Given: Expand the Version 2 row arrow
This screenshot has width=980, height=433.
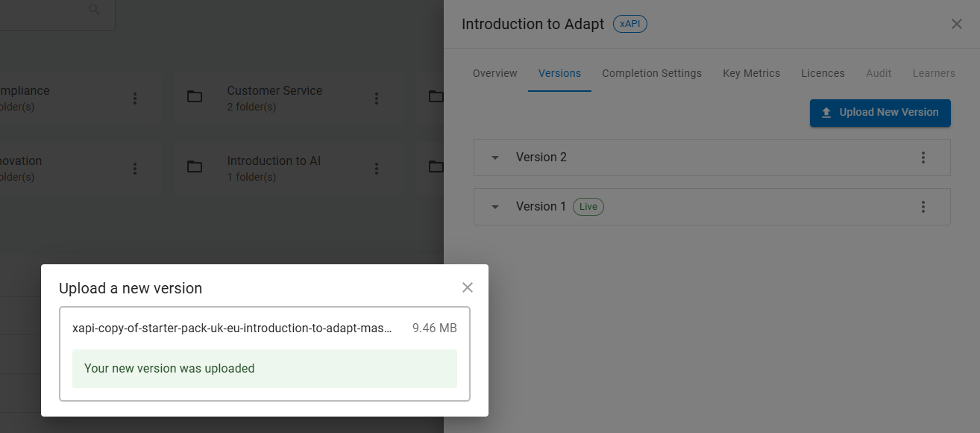Looking at the screenshot, I should [495, 158].
